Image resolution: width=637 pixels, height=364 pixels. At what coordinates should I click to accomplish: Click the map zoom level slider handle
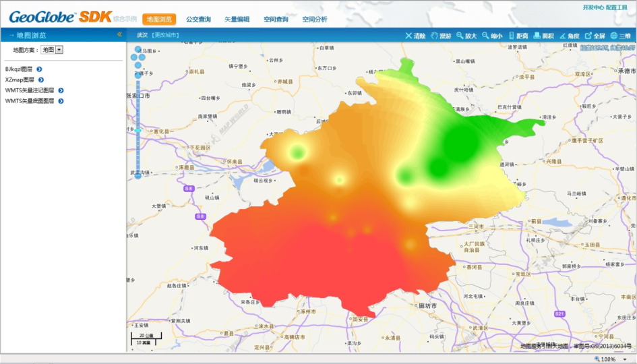click(x=138, y=129)
